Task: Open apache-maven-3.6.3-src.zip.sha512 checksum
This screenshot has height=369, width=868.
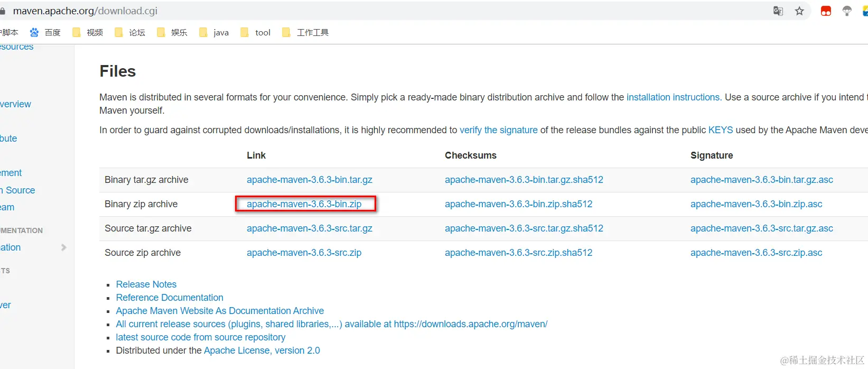Action: (519, 253)
